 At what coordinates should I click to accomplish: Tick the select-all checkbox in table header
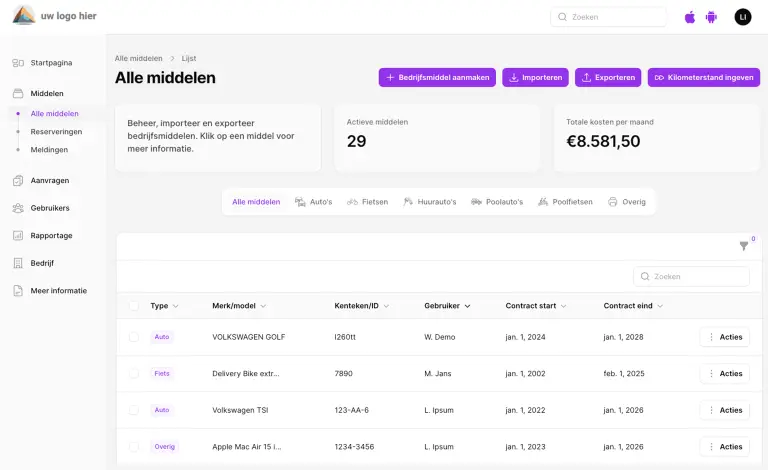tap(134, 306)
